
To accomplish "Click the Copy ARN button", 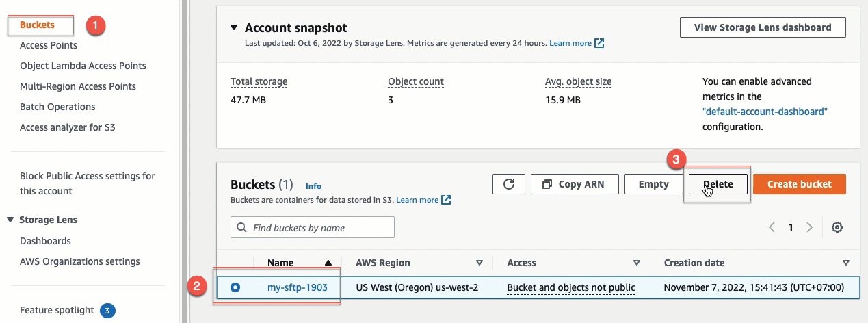I will pyautogui.click(x=575, y=184).
